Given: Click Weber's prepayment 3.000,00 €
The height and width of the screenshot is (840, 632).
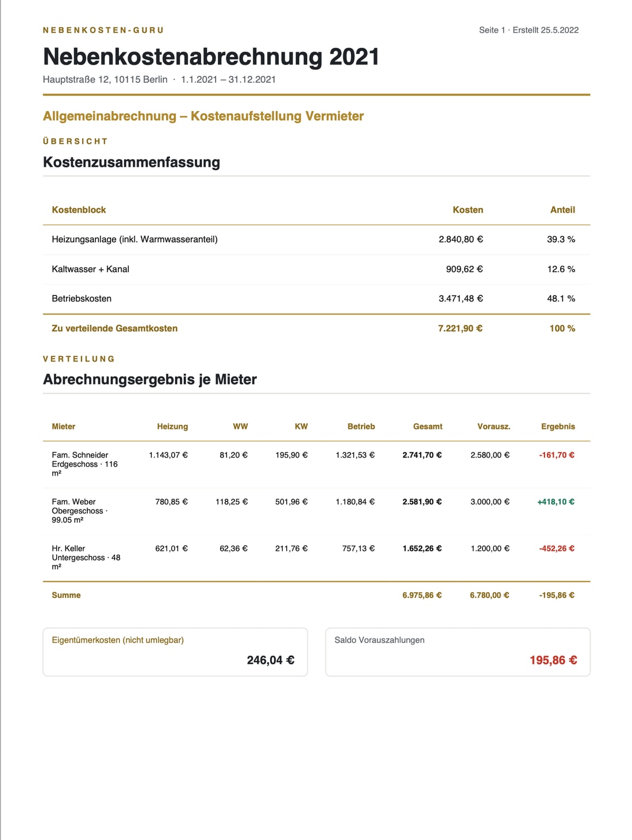Looking at the screenshot, I should click(x=490, y=502).
